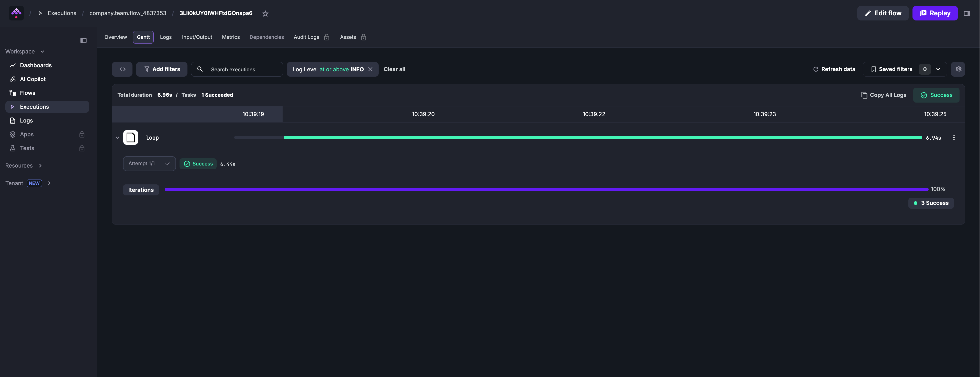Screen dimensions: 980x377
Task: Click Refresh data
Action: click(x=834, y=69)
